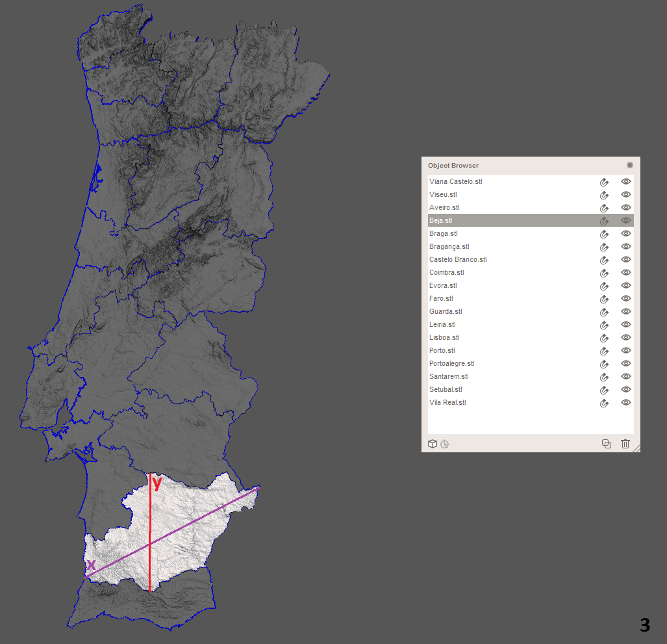Select Vila Real.stl list entry
Image resolution: width=667 pixels, height=644 pixels.
[447, 402]
